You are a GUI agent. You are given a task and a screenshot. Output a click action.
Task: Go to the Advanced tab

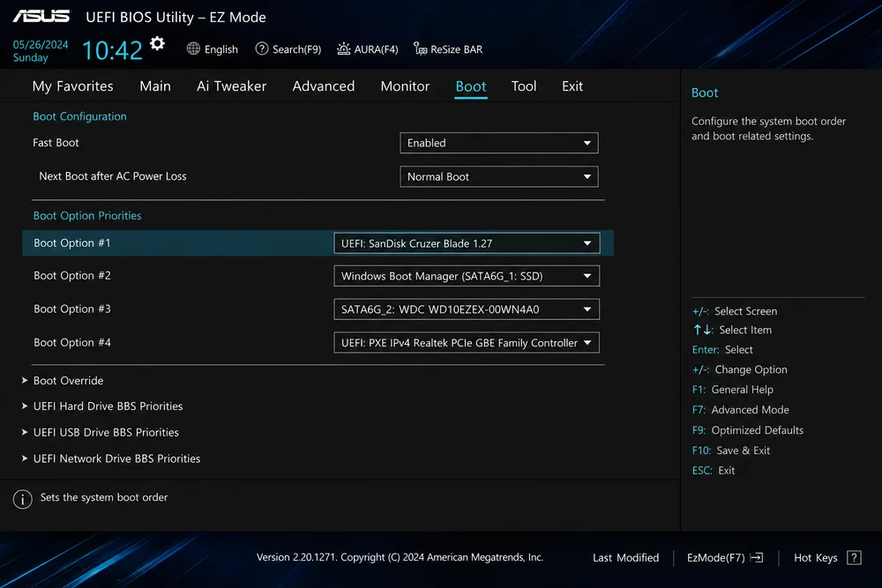324,86
